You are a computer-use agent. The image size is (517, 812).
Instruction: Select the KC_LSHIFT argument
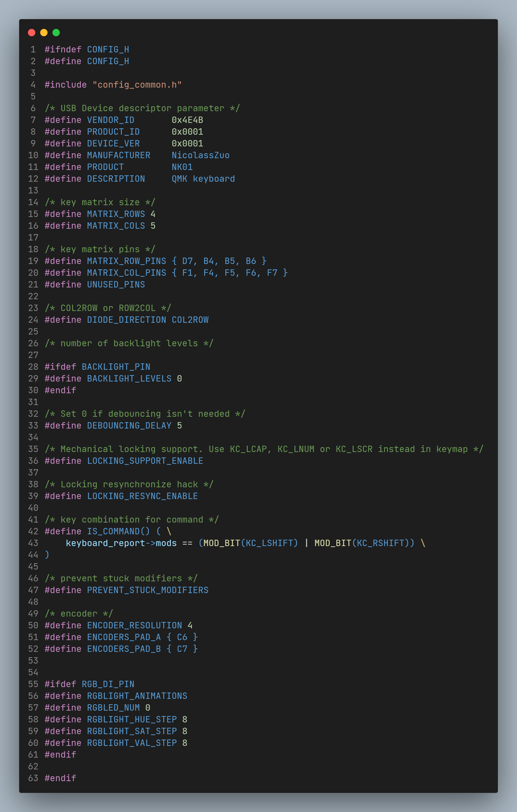click(269, 543)
